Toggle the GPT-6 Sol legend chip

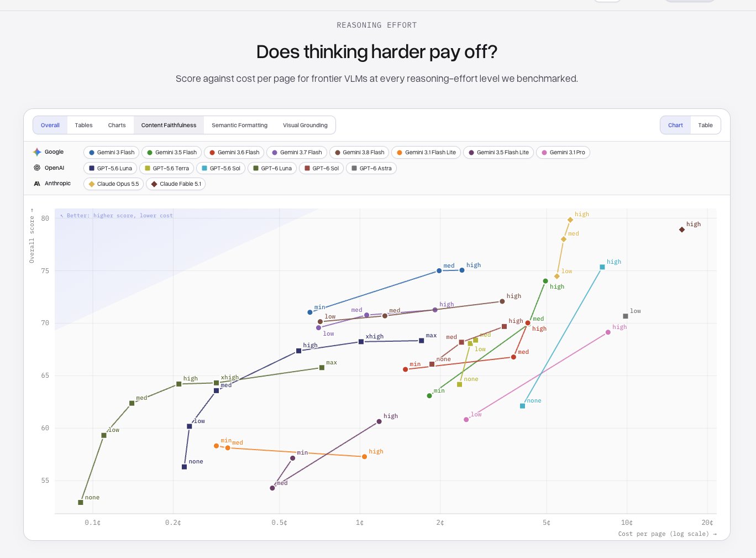(x=321, y=168)
